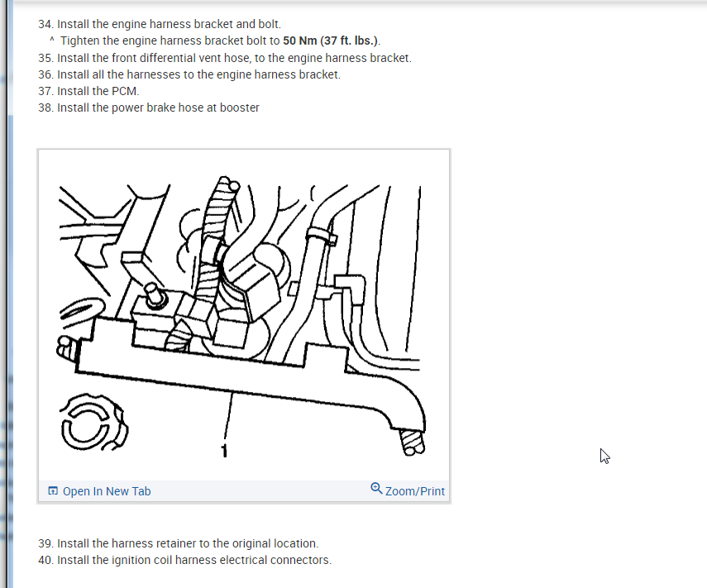Click step 39 about harness retainer

click(x=179, y=543)
